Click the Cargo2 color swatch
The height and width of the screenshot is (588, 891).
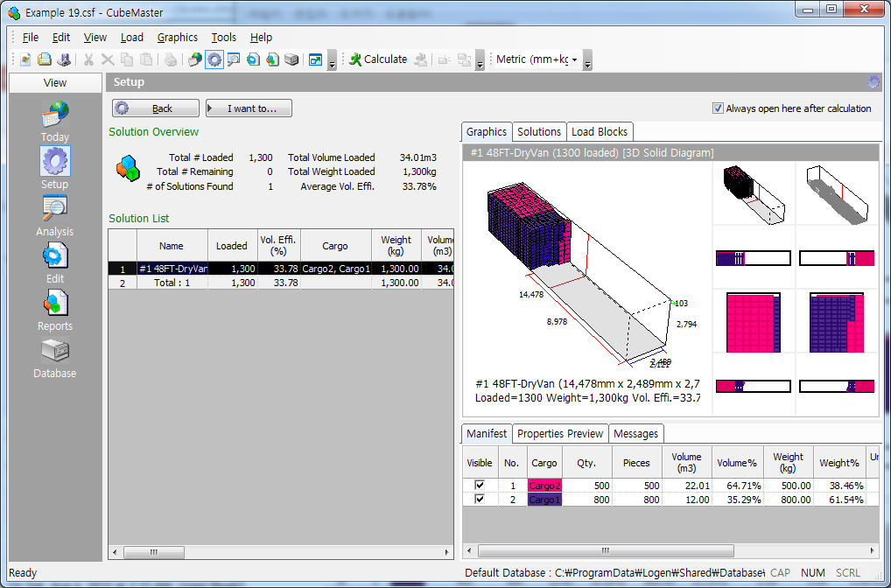coord(544,485)
